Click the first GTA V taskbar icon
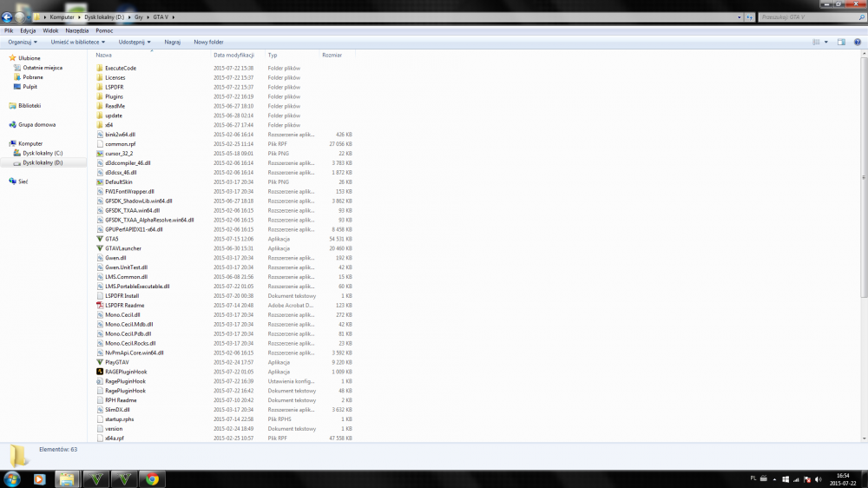868x488 pixels. click(95, 479)
